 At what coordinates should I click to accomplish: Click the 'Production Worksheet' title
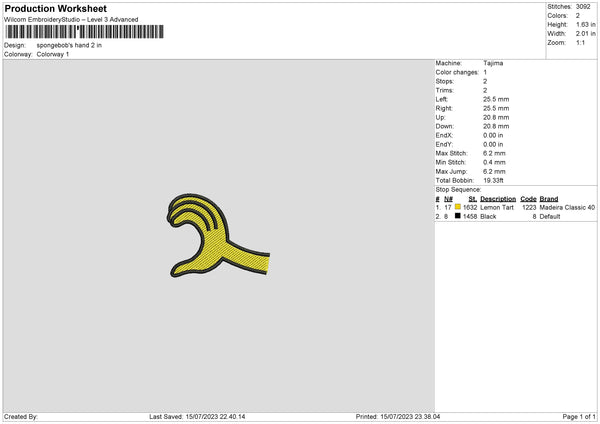[55, 8]
